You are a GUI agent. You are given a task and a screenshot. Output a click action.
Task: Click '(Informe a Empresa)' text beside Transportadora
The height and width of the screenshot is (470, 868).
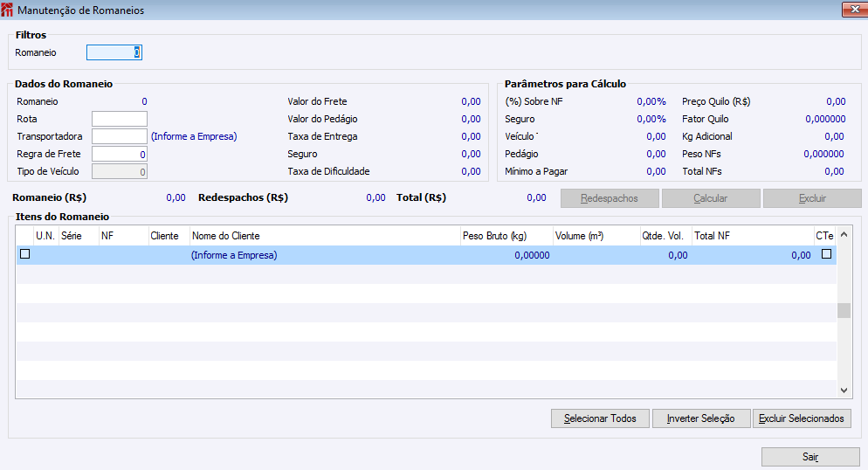194,136
